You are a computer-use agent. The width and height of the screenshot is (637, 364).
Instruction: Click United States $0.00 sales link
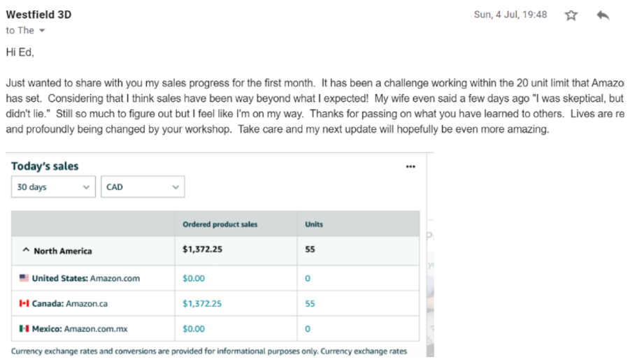[194, 278]
